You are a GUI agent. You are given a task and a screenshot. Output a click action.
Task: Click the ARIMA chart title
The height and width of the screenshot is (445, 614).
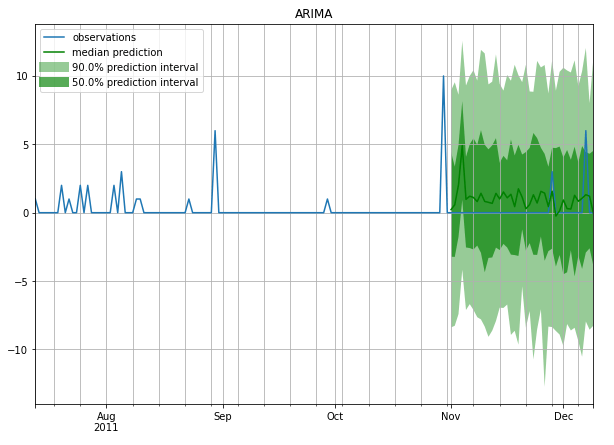(x=313, y=14)
